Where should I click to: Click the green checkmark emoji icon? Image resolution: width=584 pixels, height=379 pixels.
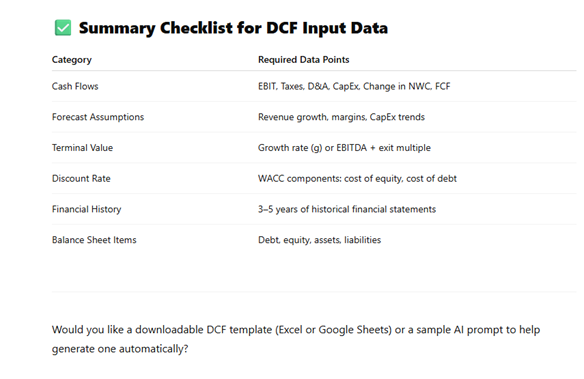tap(63, 28)
